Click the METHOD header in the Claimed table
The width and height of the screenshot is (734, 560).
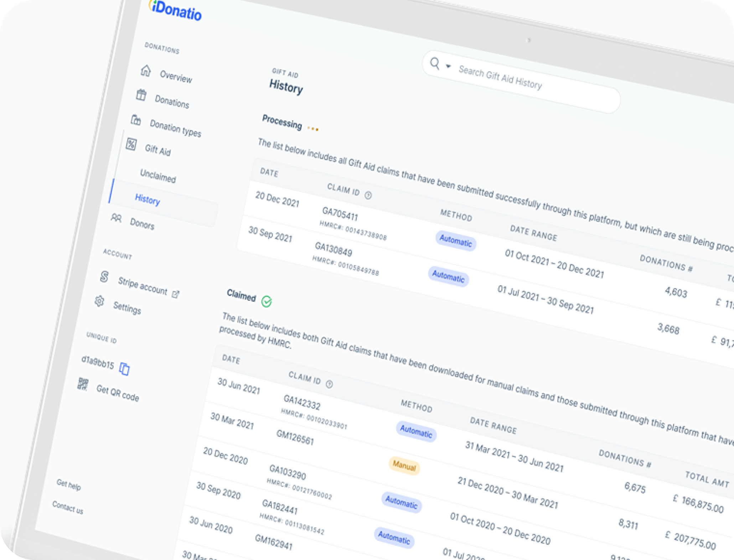click(417, 406)
